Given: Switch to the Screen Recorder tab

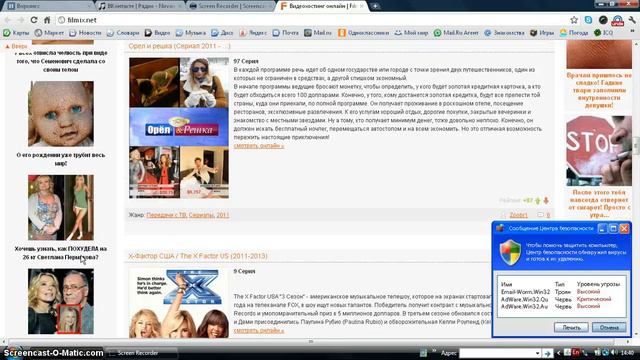Looking at the screenshot, I should tap(231, 6).
